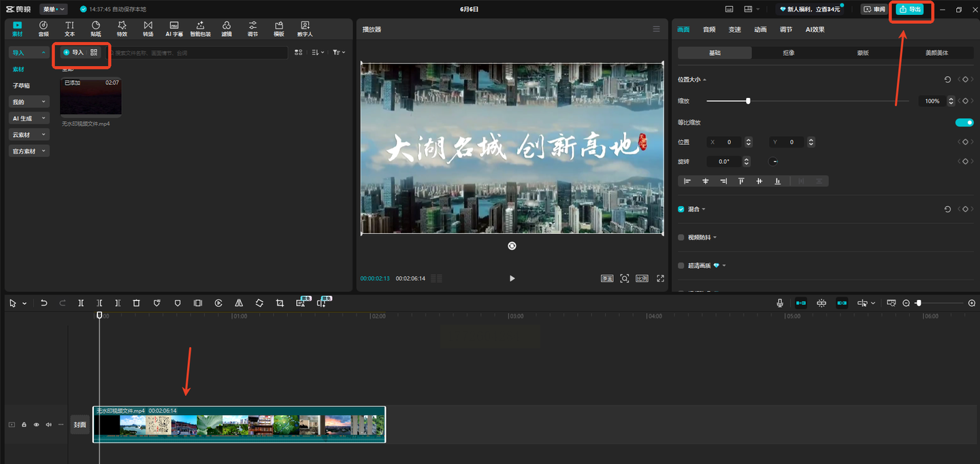Hide the video track with eye icon

[x=36, y=425]
